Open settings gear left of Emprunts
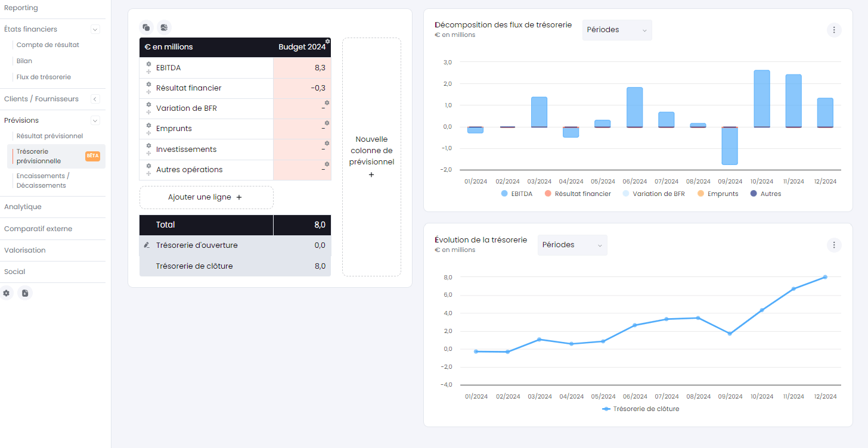 [x=148, y=125]
